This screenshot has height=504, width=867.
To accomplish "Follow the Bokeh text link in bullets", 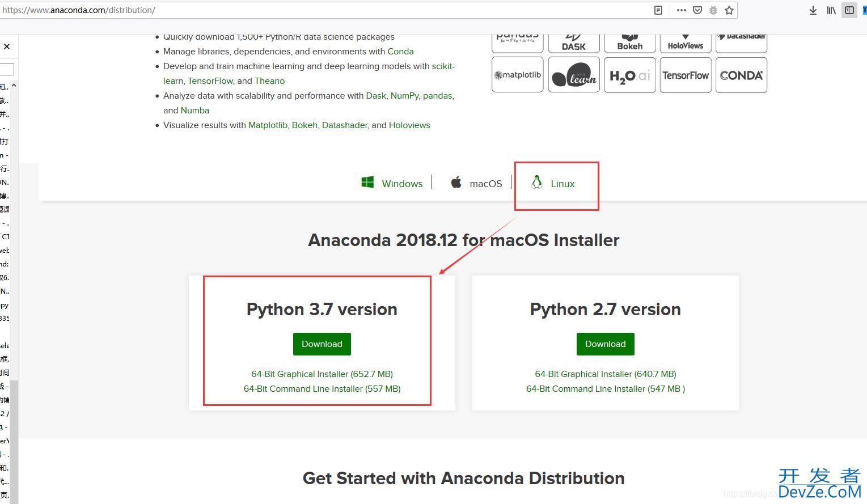I will [304, 125].
